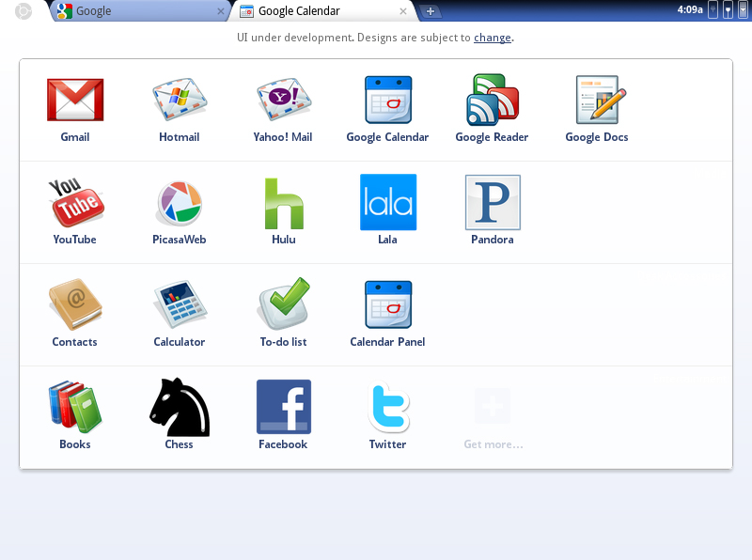This screenshot has height=560, width=752.
Task: Switch to the Google tab
Action: click(x=139, y=11)
